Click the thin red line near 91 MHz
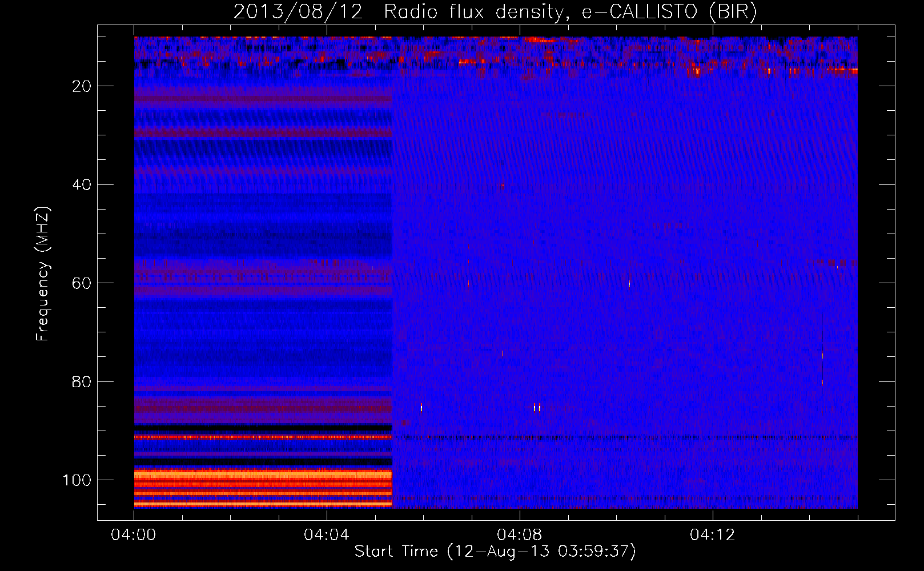The image size is (924, 571). click(263, 437)
